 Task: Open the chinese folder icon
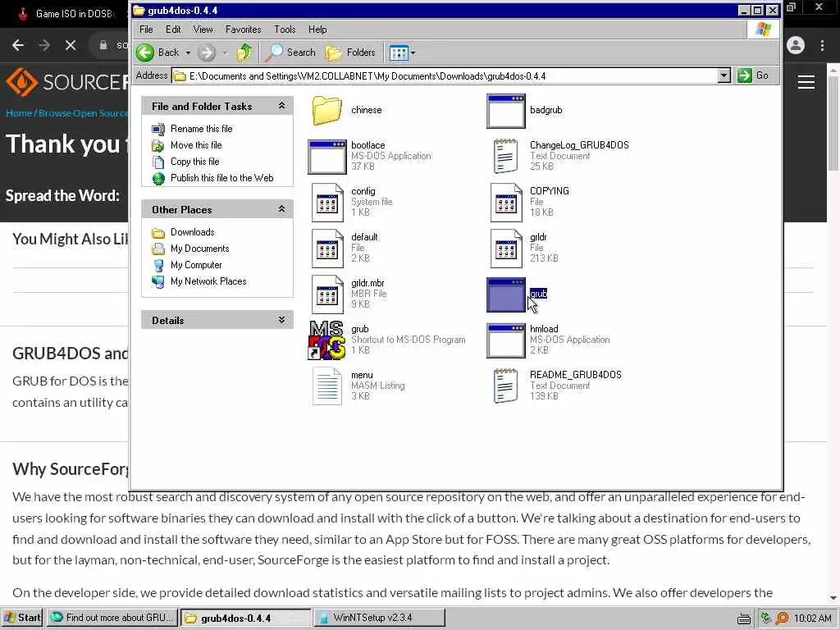326,111
